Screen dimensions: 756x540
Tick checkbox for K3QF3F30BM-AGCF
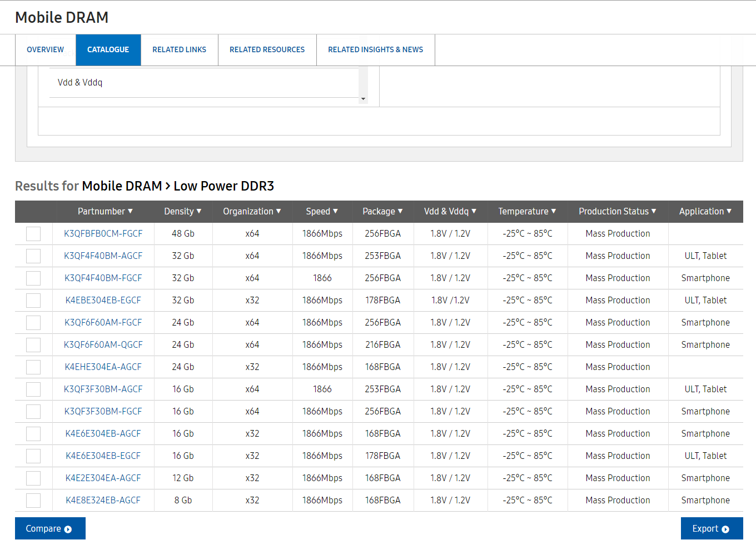coord(33,389)
